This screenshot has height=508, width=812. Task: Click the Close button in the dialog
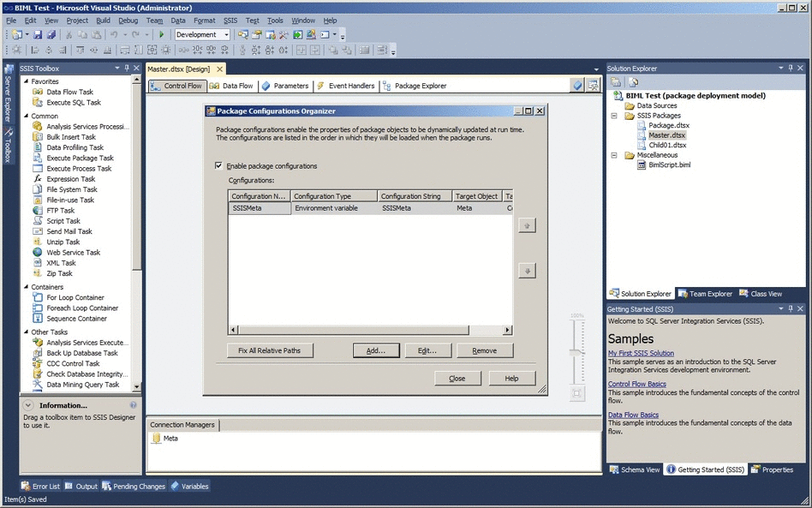pos(457,379)
